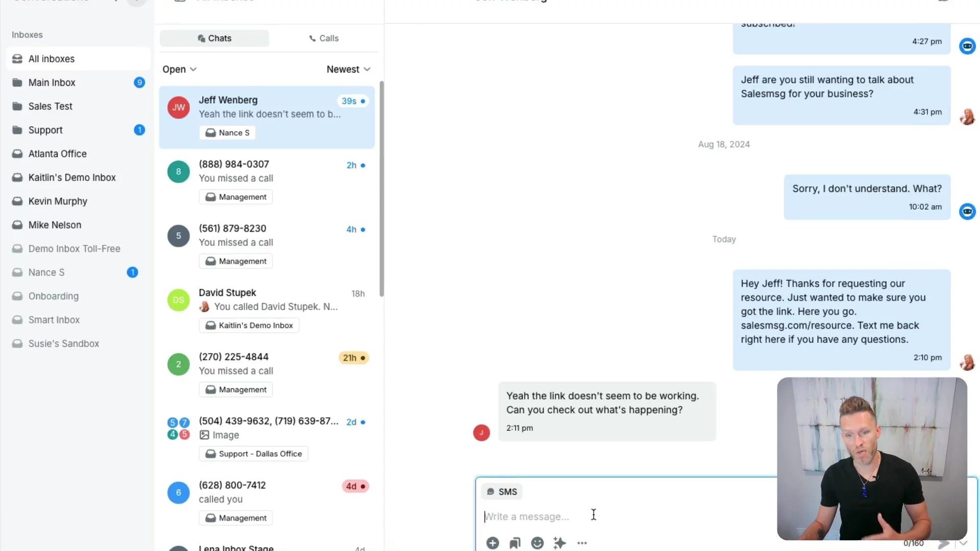Open saved replies bookmark icon
The image size is (980, 551).
[x=515, y=543]
